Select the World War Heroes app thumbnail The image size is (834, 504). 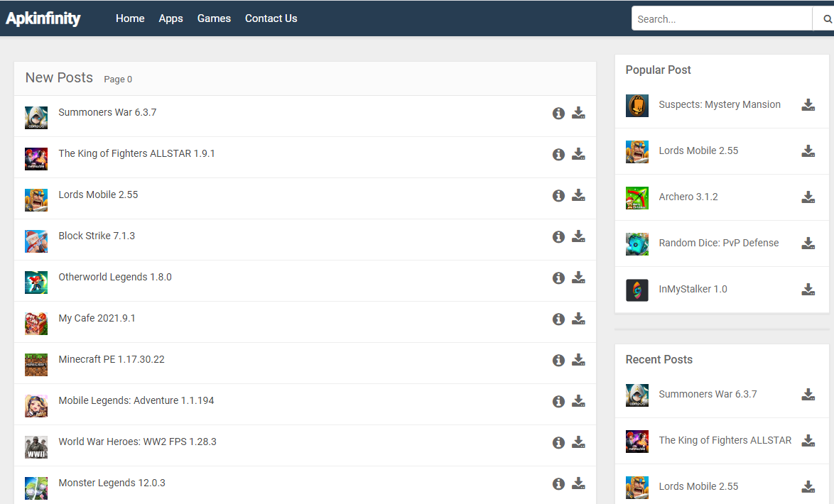click(36, 447)
